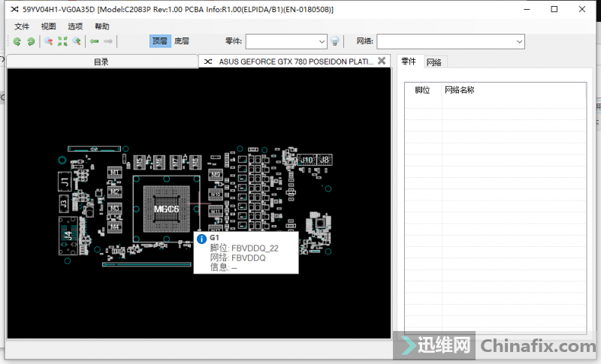Select memory chip M6 on the board
The image size is (601, 364).
159,162
